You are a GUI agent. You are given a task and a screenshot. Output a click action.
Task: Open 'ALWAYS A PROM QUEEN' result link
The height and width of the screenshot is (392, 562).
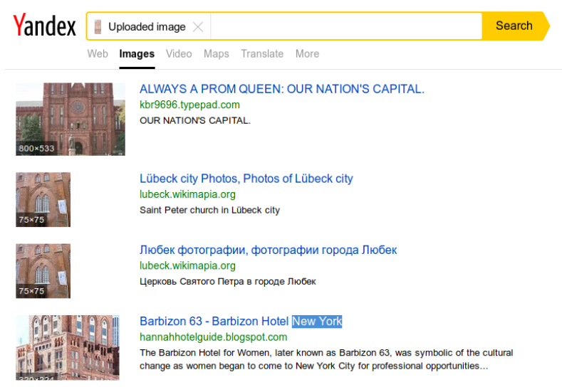[x=282, y=89]
